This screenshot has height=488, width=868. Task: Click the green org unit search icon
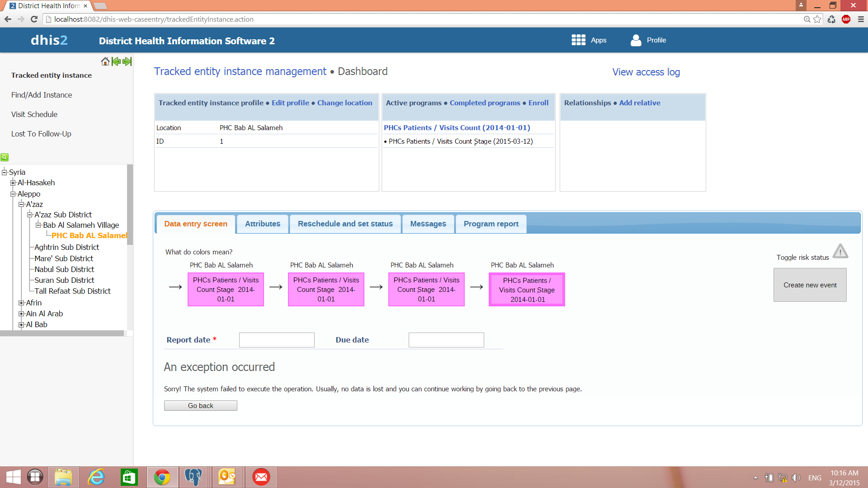point(5,157)
